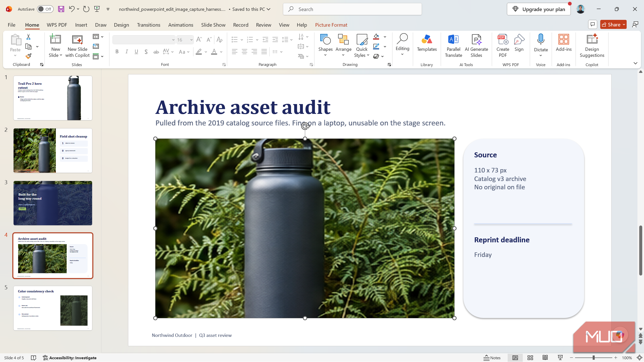Collapse the ribbon with chevron arrow

tap(635, 63)
